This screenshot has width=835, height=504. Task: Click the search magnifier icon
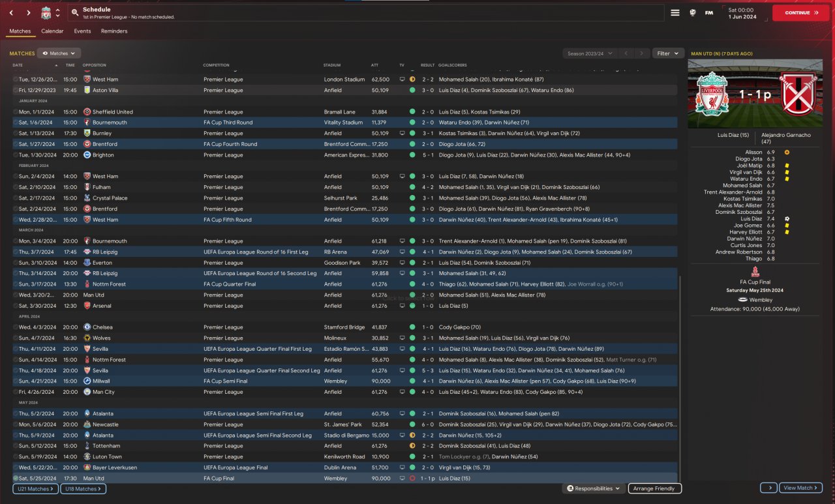click(76, 12)
